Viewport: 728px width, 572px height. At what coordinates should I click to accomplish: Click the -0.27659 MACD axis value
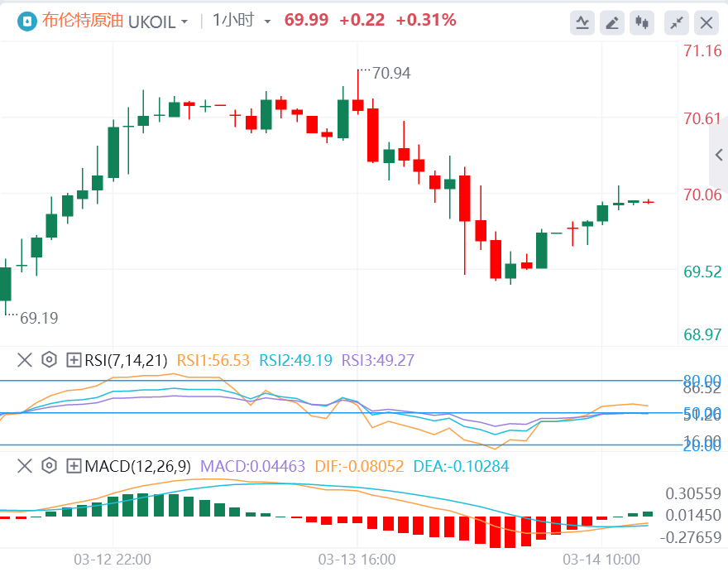pos(691,537)
